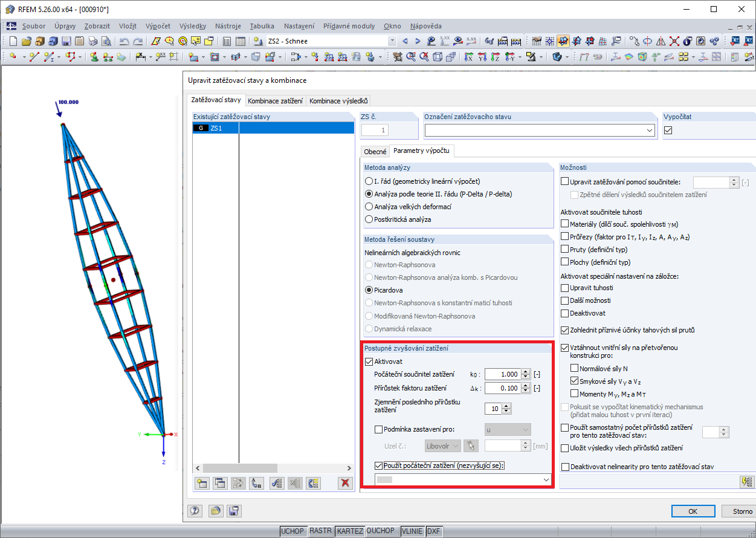Viewport: 756px width, 538px height.
Task: Click the new line tool icon
Action: pyautogui.click(x=34, y=57)
